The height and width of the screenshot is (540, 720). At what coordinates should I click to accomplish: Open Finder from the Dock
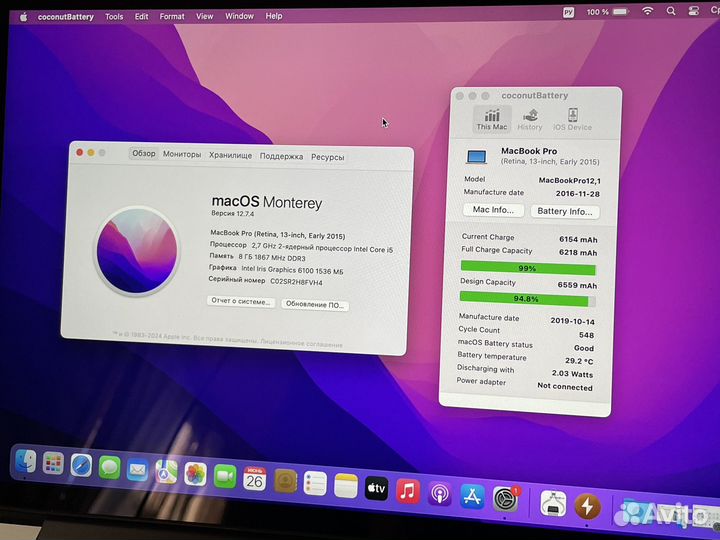tap(26, 461)
